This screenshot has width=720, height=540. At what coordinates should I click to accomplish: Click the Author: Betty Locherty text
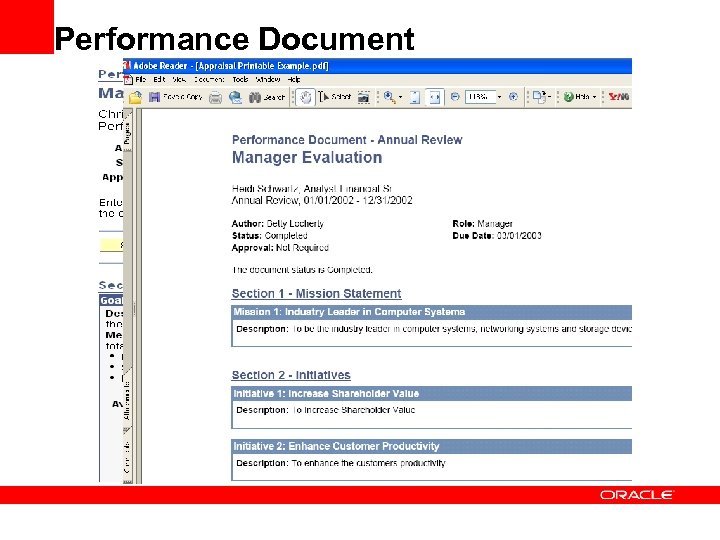click(278, 224)
